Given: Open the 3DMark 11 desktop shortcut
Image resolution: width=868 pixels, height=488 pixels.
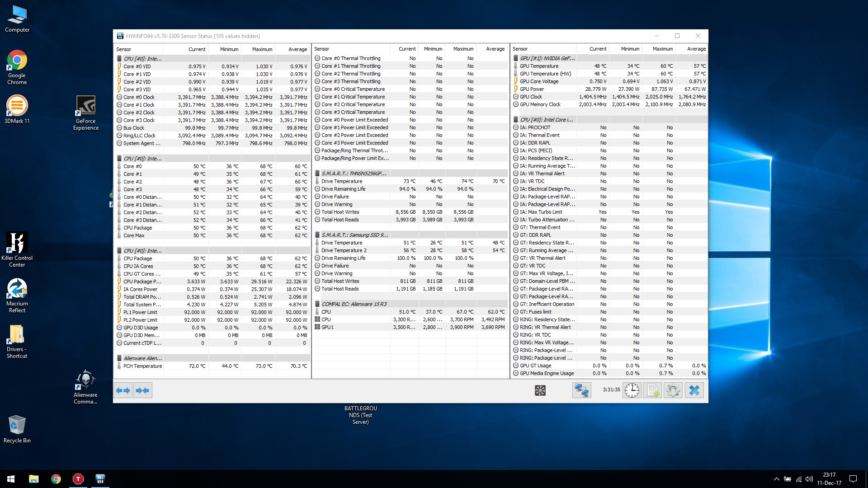Looking at the screenshot, I should point(17,109).
